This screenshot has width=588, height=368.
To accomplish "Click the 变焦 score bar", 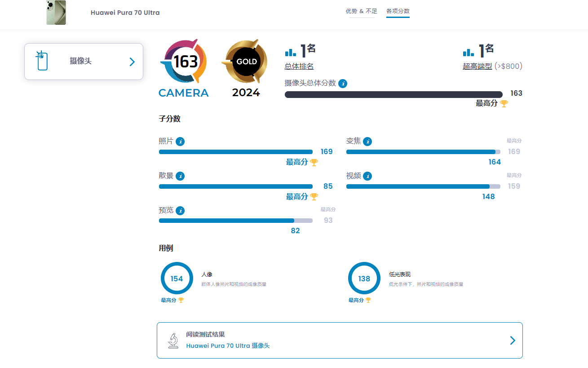I will pos(423,152).
